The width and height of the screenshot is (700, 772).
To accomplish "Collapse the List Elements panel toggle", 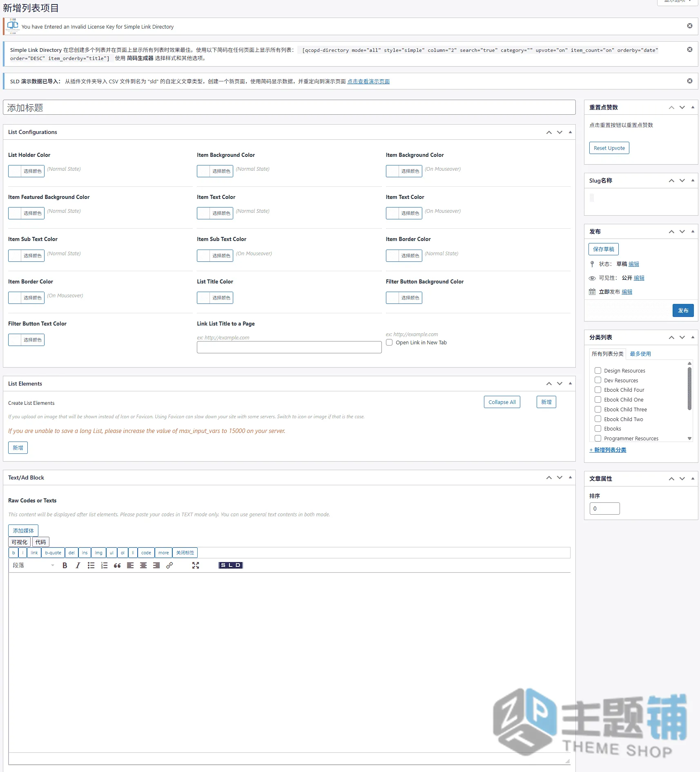I will click(x=570, y=383).
